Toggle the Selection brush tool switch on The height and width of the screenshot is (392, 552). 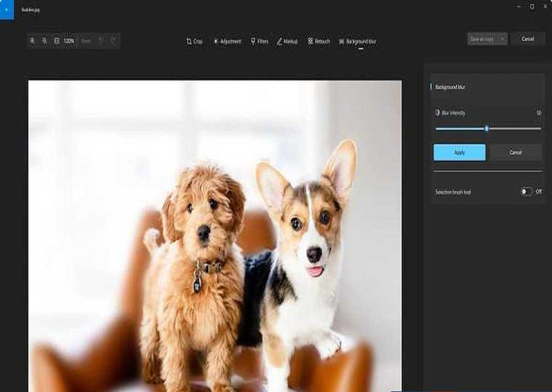(x=526, y=192)
